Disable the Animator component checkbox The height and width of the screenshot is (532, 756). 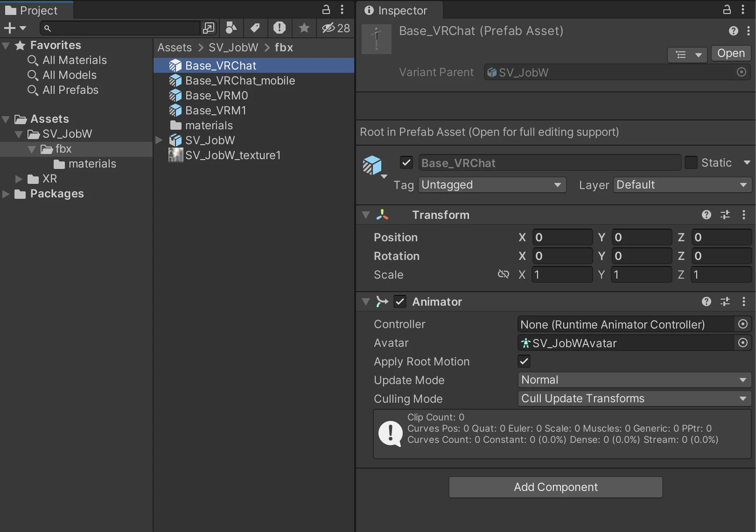click(x=400, y=301)
